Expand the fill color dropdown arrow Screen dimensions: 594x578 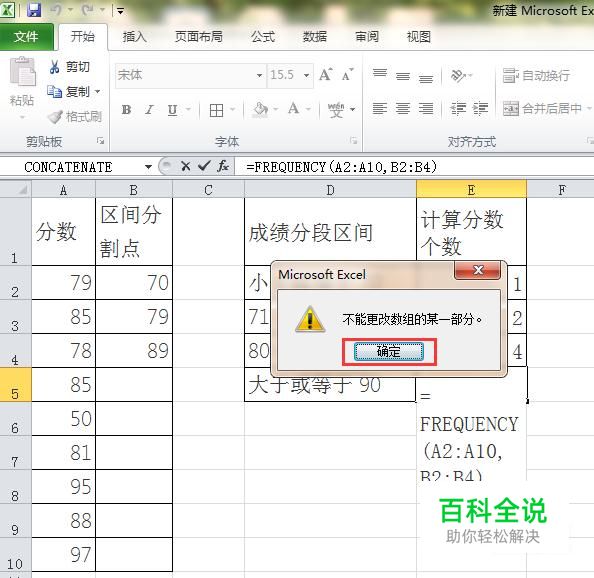pyautogui.click(x=276, y=109)
